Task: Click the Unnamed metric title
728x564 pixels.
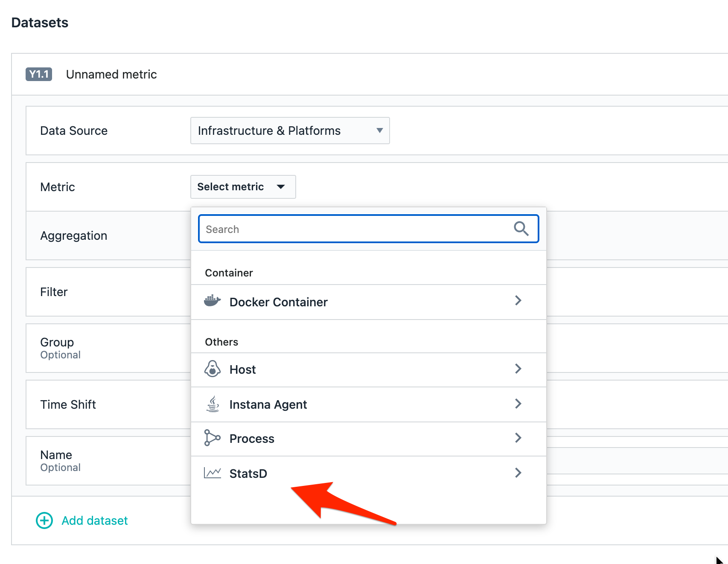Action: click(x=111, y=74)
